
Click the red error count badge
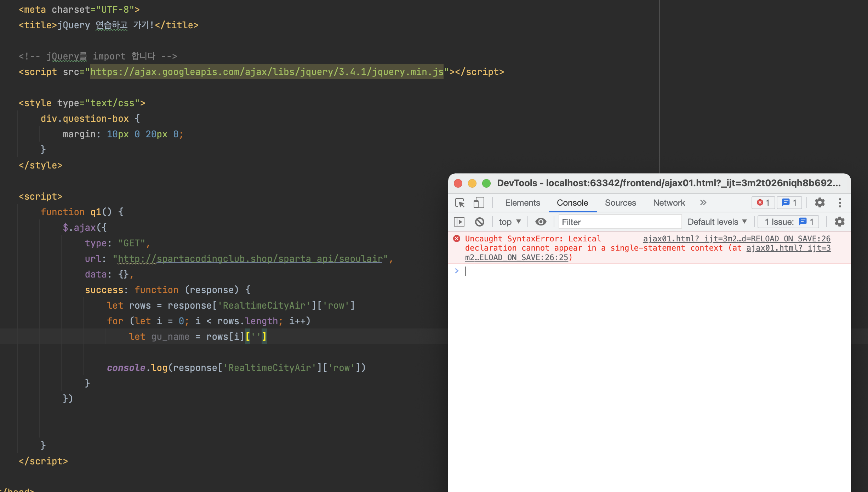coord(763,202)
